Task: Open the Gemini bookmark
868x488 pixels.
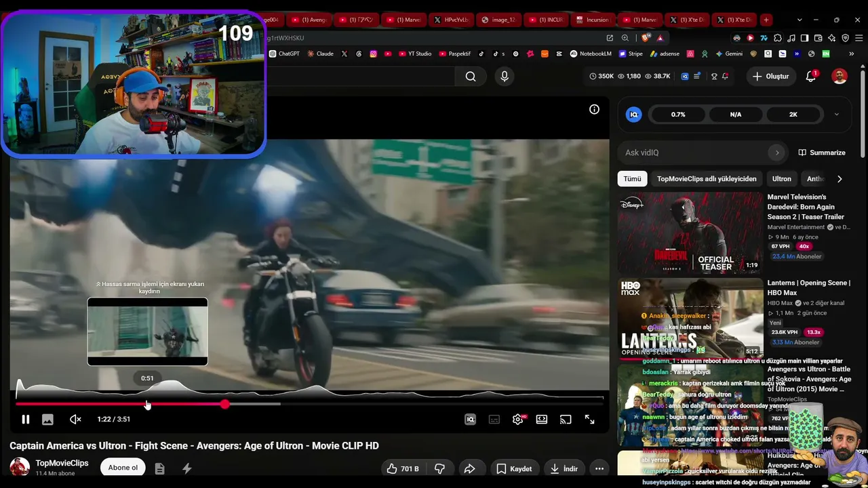Action: [x=728, y=54]
